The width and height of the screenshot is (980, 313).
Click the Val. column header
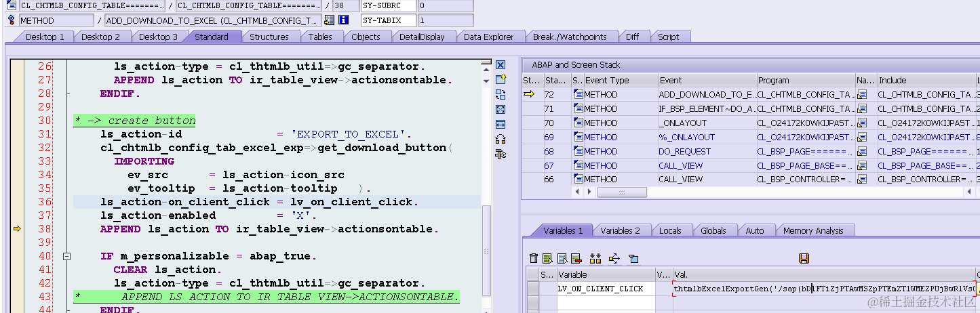point(823,274)
